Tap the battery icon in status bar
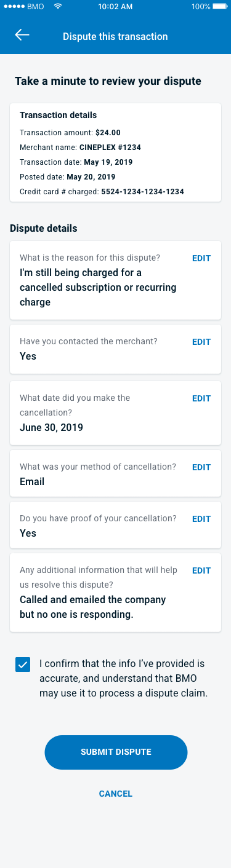Screen dimensions: 231x868 coord(219,6)
